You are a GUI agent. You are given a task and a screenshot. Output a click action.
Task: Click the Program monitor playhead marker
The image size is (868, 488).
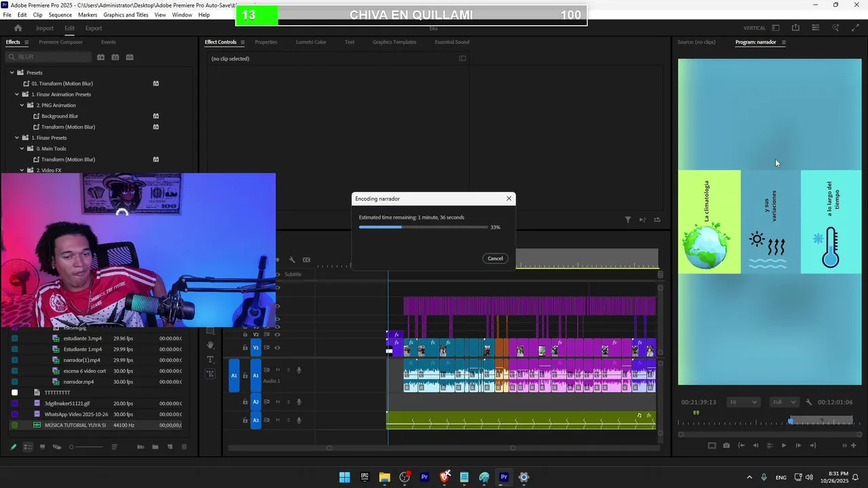pos(790,422)
